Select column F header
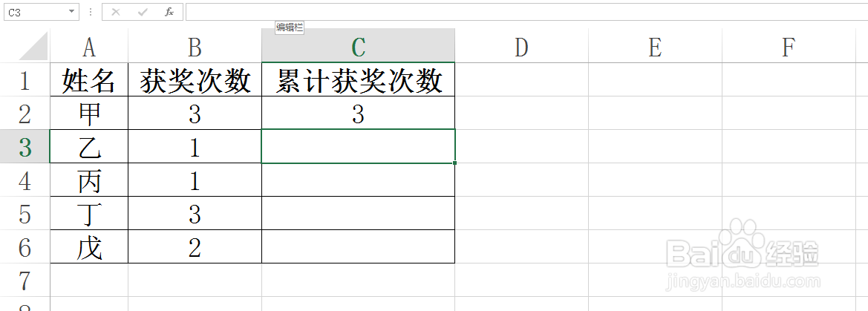This screenshot has width=868, height=311. tap(789, 47)
